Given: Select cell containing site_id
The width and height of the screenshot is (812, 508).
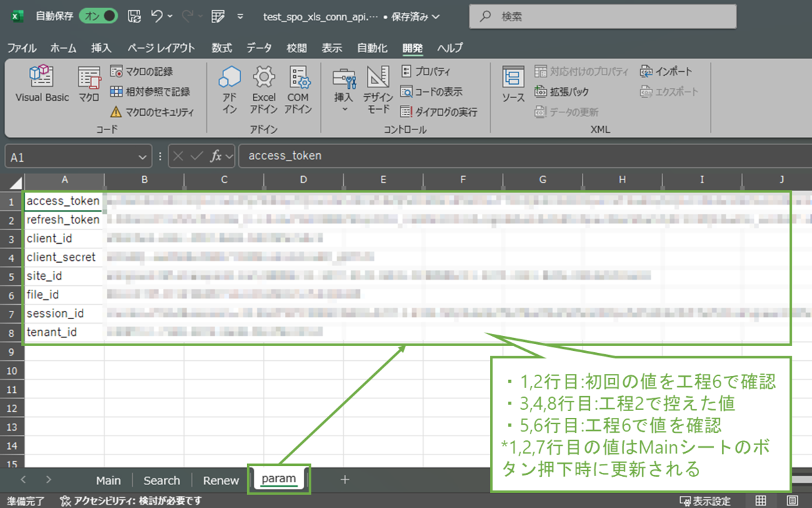Looking at the screenshot, I should (64, 276).
